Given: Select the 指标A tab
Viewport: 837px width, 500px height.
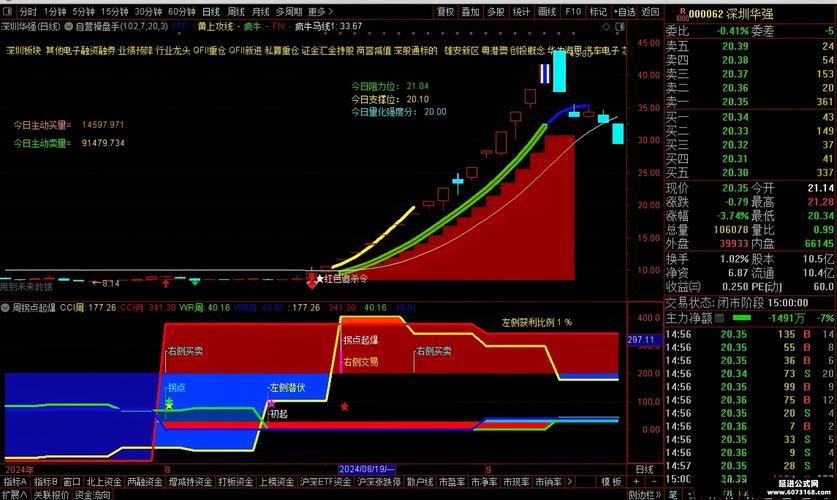Looking at the screenshot, I should (x=15, y=482).
